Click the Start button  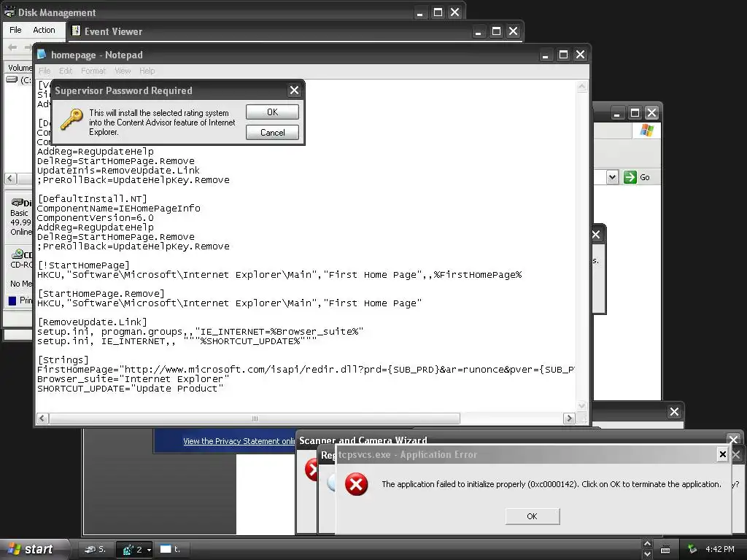point(34,549)
